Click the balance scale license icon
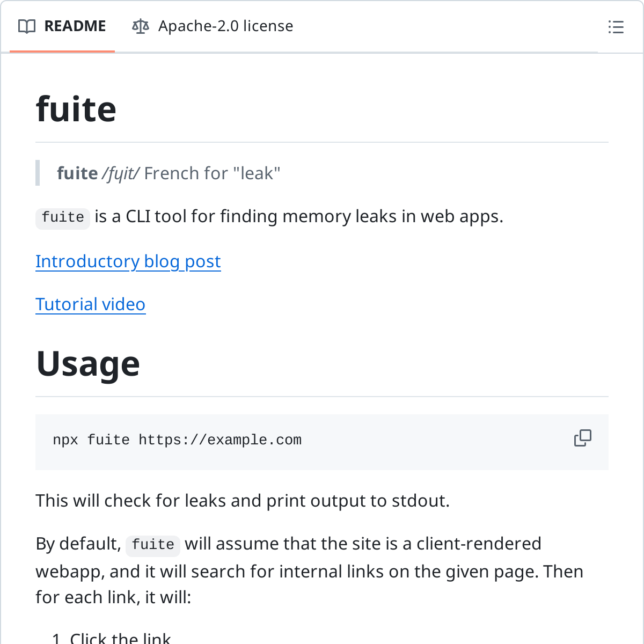Viewport: 644px width, 644px height. click(141, 26)
